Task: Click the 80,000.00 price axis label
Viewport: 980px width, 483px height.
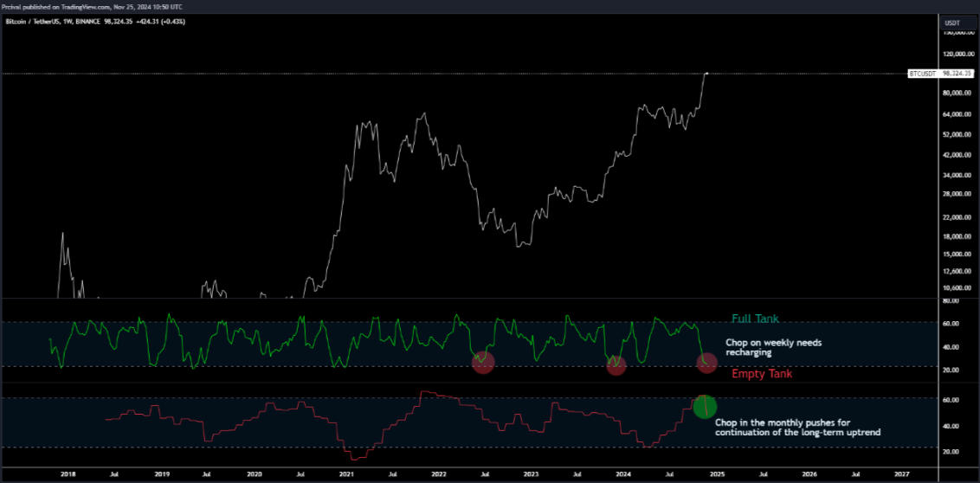Action: tap(957, 93)
